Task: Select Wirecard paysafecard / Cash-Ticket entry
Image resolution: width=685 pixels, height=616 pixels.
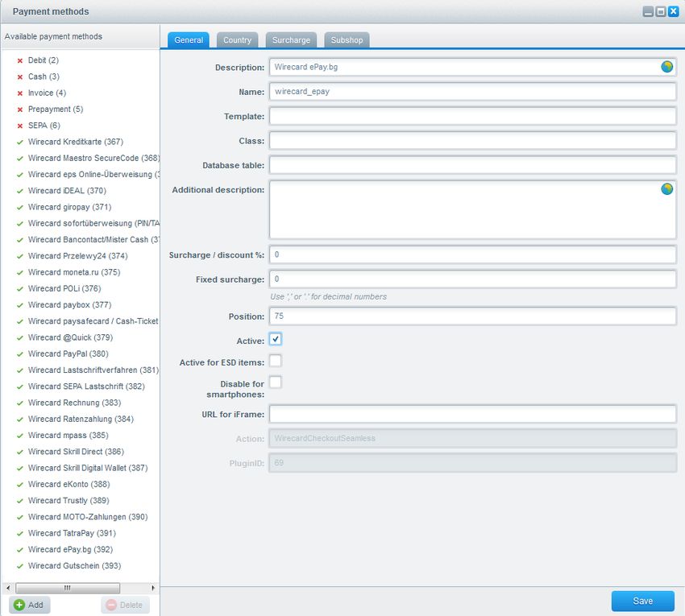Action: coord(93,320)
